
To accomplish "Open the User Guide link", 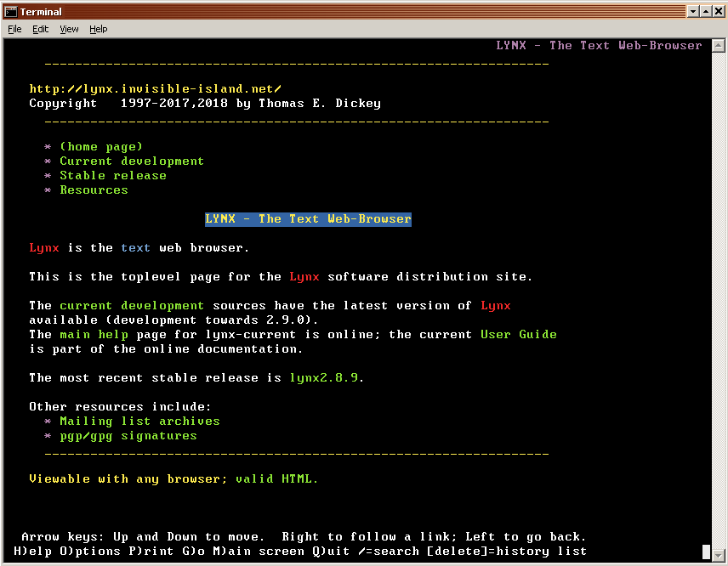I will click(x=519, y=335).
